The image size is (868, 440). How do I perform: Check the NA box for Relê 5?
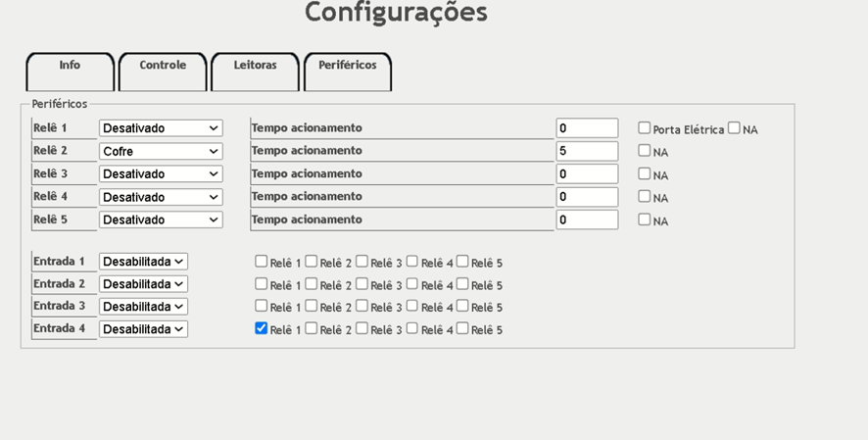(x=645, y=220)
